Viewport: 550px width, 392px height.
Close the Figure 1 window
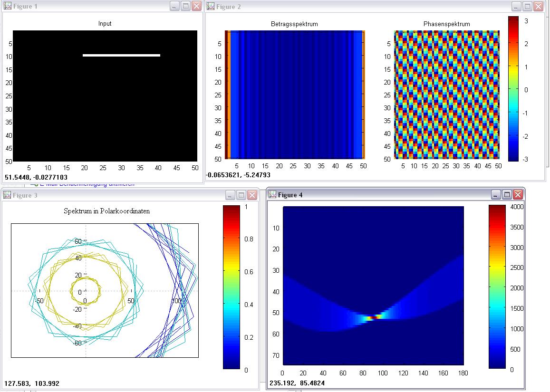(x=197, y=6)
